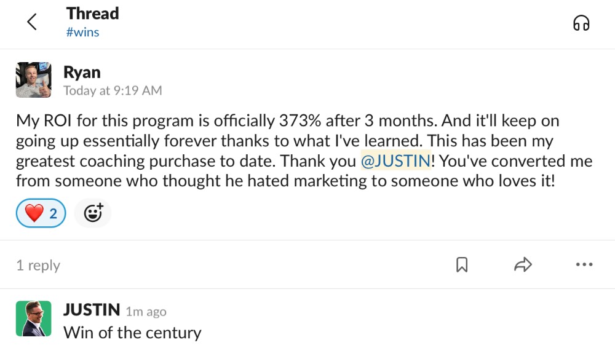Tap JUSTIN's avatar beside the reply
The width and height of the screenshot is (615, 364).
[33, 318]
